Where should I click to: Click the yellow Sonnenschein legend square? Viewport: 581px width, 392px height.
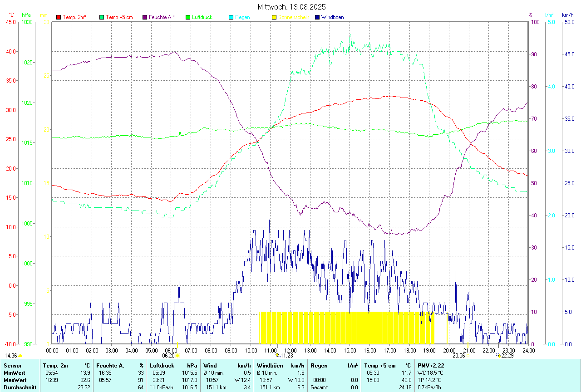click(x=274, y=17)
